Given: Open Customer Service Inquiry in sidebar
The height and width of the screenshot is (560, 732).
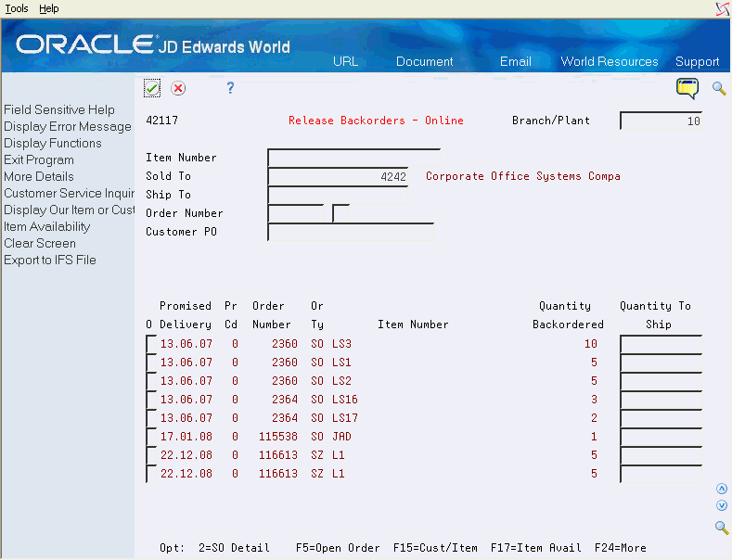Looking at the screenshot, I should (69, 193).
